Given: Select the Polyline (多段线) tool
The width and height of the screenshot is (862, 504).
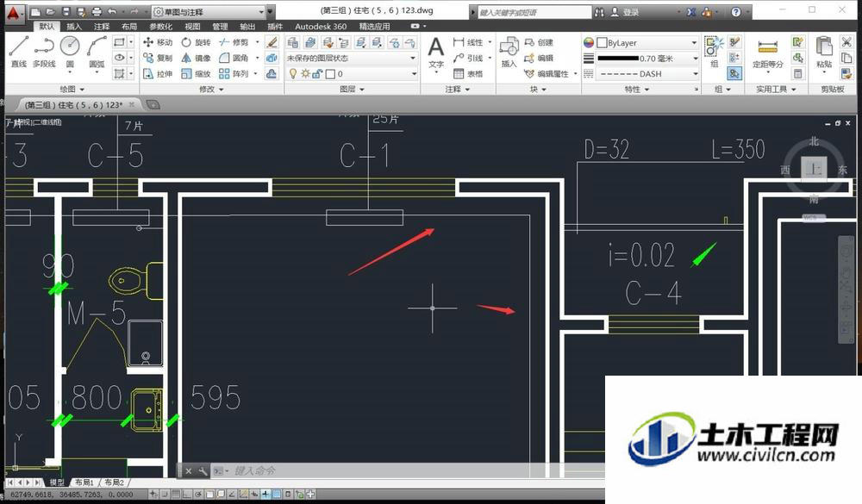Looking at the screenshot, I should (x=44, y=52).
